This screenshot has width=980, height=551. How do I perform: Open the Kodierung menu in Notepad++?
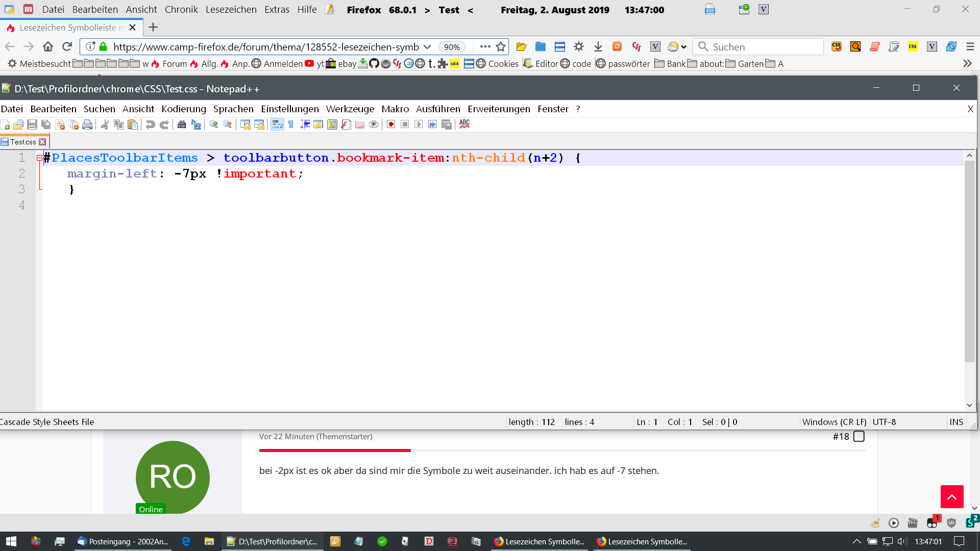pyautogui.click(x=184, y=109)
